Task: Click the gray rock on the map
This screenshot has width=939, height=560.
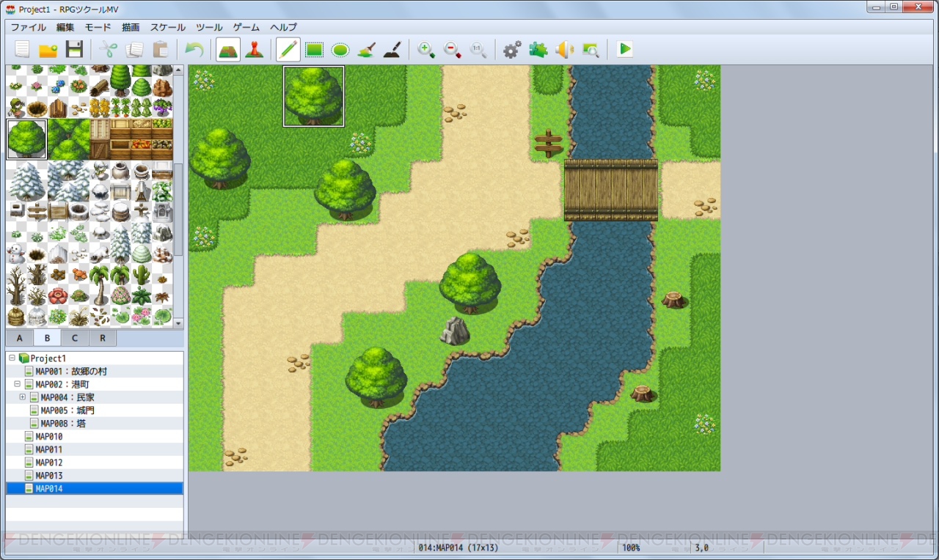Action: 455,331
